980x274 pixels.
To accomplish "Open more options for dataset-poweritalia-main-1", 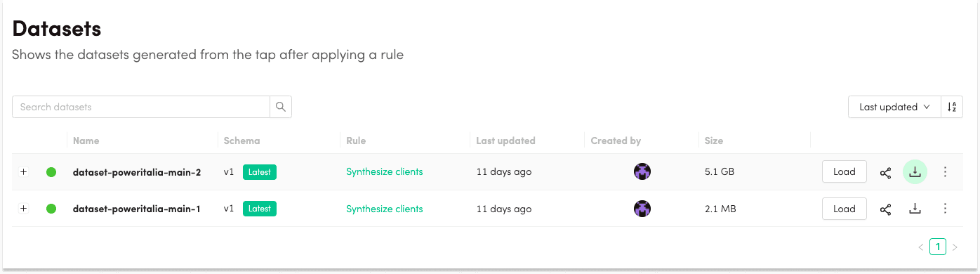I will click(946, 209).
